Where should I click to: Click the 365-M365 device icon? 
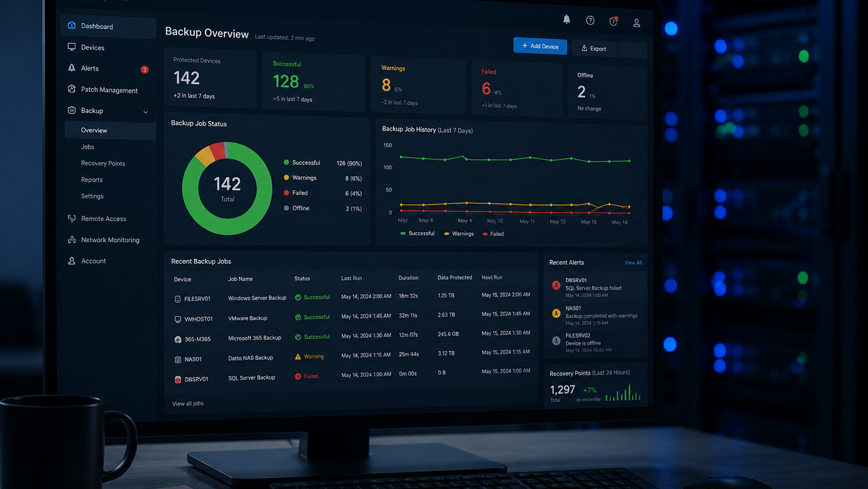(178, 339)
